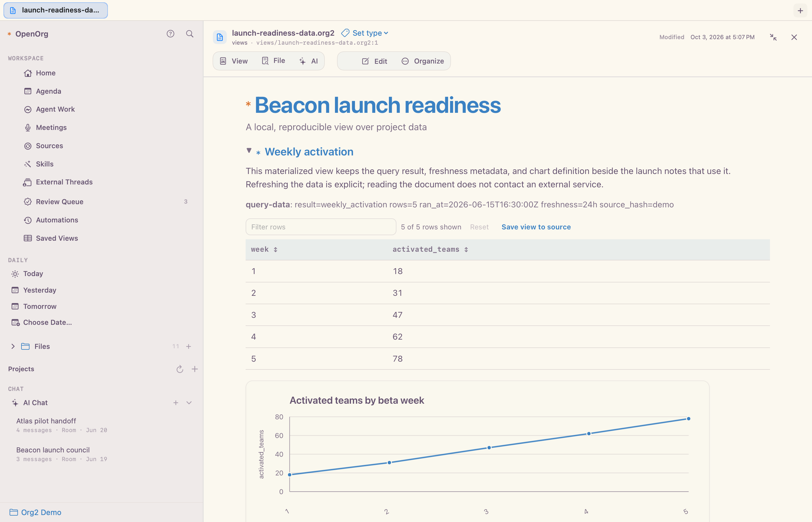Switch to AI mode
This screenshot has width=812, height=522.
[x=309, y=61]
